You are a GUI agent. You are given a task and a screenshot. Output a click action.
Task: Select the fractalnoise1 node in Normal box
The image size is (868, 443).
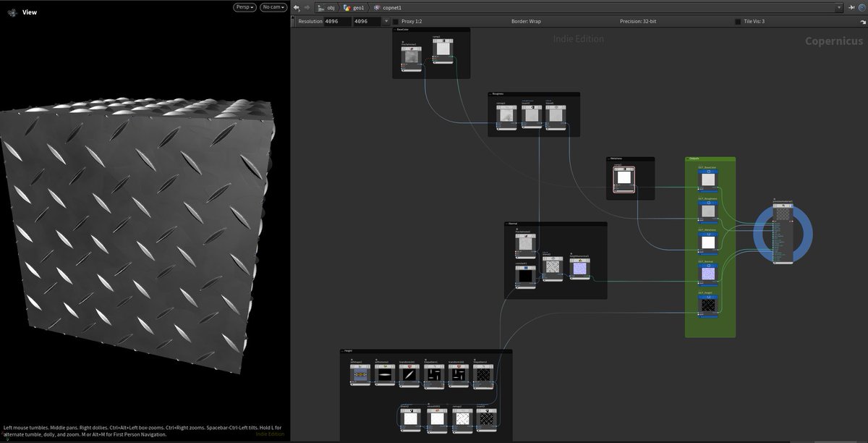(x=526, y=246)
